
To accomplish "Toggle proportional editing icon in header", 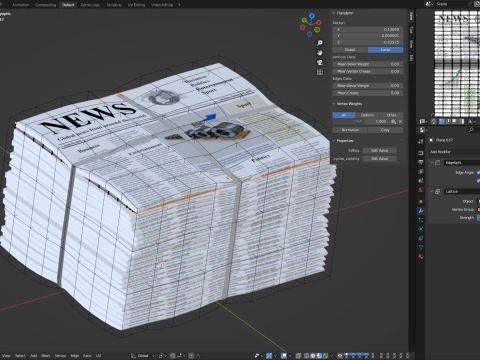I will [x=191, y=356].
